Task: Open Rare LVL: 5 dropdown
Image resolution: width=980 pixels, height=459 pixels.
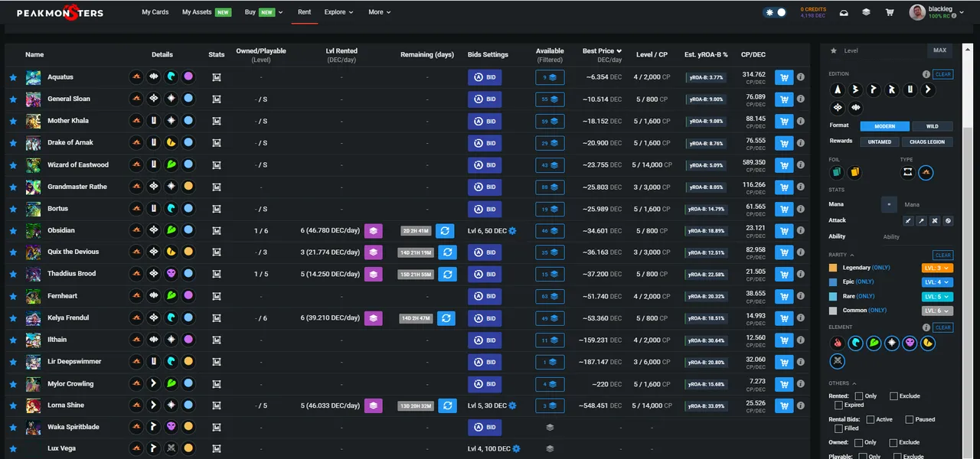Action: point(937,296)
